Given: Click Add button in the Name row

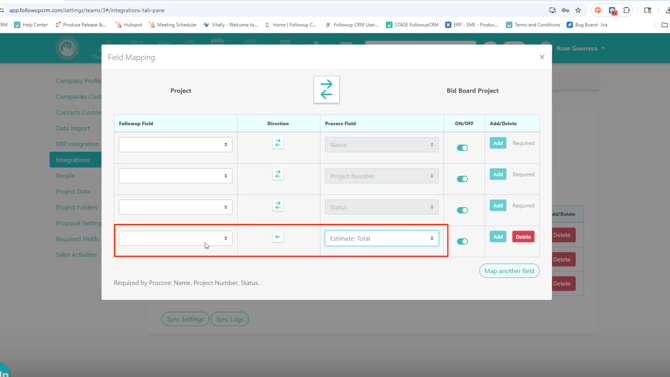Looking at the screenshot, I should pos(498,143).
